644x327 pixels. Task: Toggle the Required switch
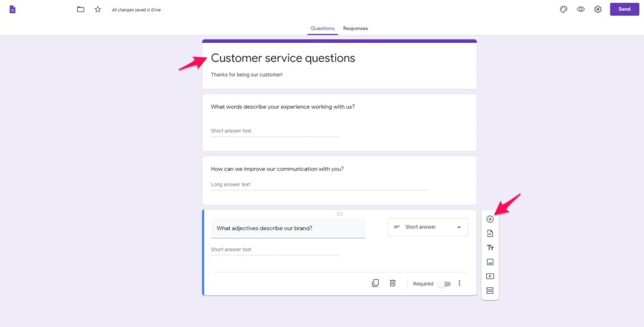444,284
